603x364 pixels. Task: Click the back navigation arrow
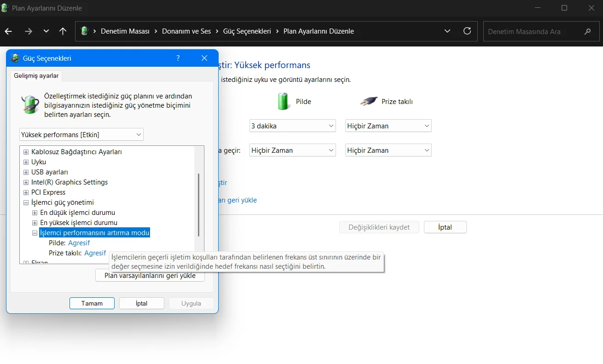pos(8,31)
